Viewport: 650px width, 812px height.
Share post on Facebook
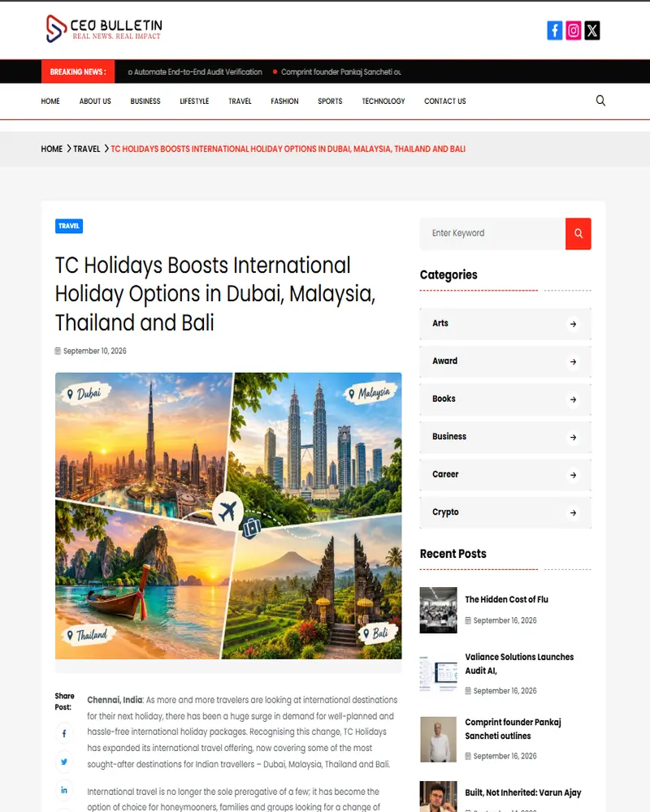(63, 733)
